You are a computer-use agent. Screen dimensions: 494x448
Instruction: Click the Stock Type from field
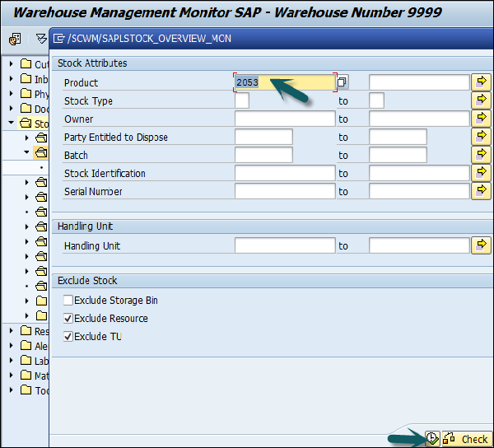[242, 100]
